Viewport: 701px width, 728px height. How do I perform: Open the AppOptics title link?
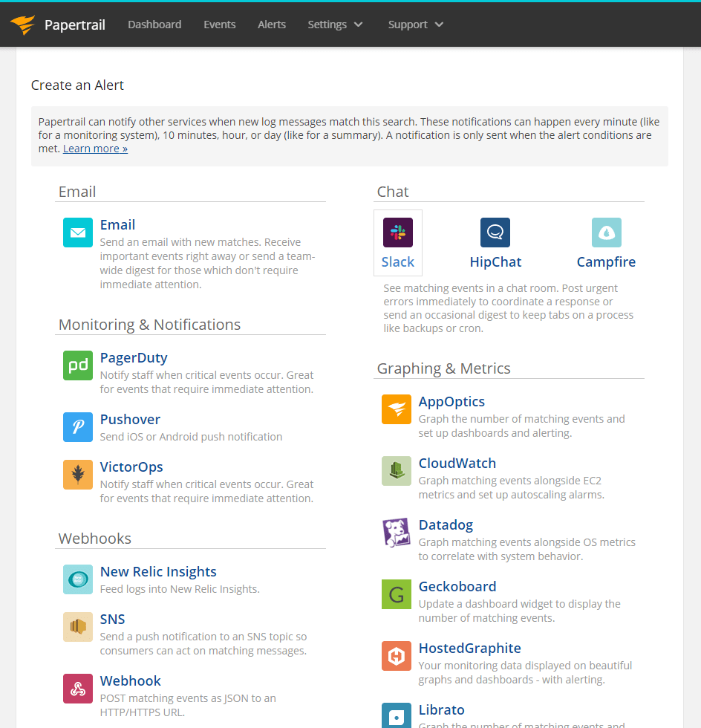(x=451, y=402)
